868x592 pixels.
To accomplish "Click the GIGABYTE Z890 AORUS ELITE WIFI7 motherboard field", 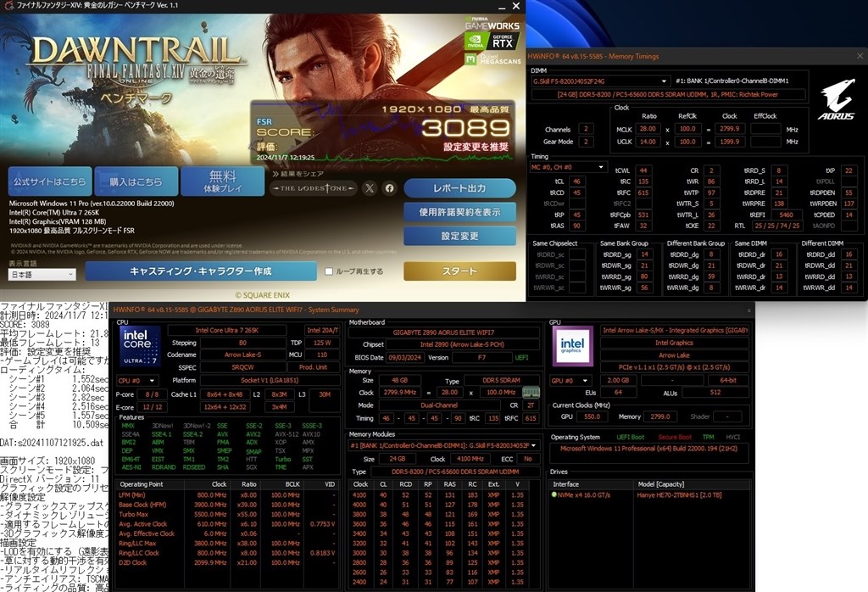I will pos(443,332).
